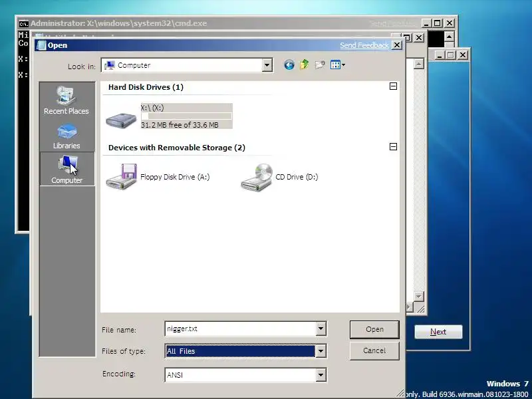Image resolution: width=532 pixels, height=399 pixels.
Task: Collapse Devices with Removable Storage group
Action: pos(393,146)
